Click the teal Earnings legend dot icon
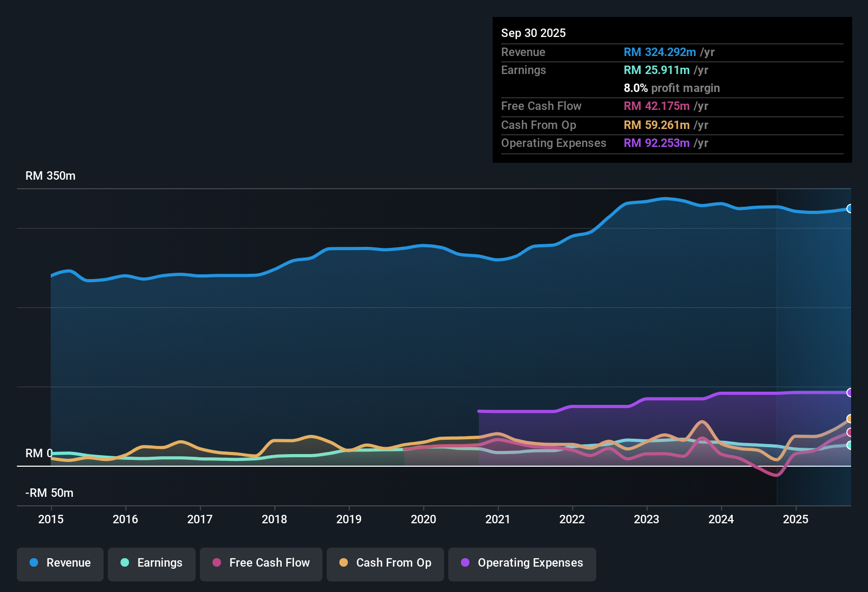The width and height of the screenshot is (868, 592). tap(125, 563)
